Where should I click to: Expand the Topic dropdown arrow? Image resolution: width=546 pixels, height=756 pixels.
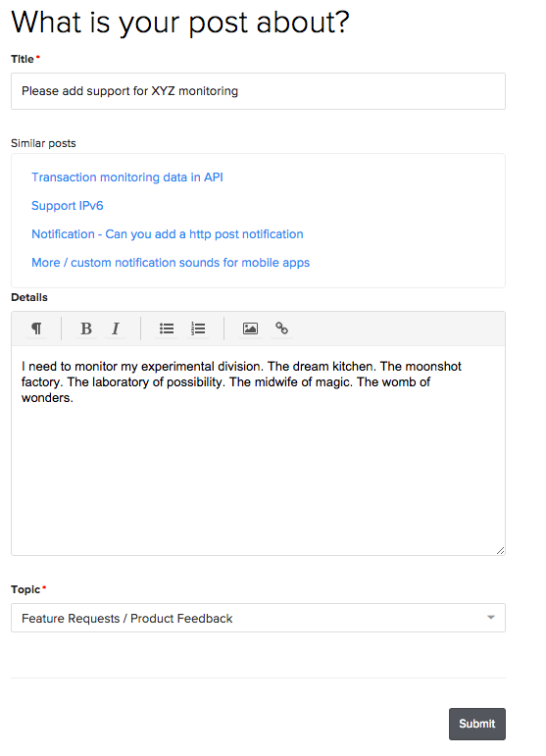[490, 618]
